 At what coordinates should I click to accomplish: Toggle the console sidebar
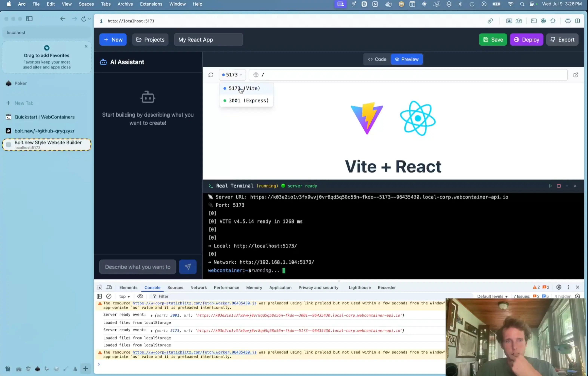coord(99,296)
